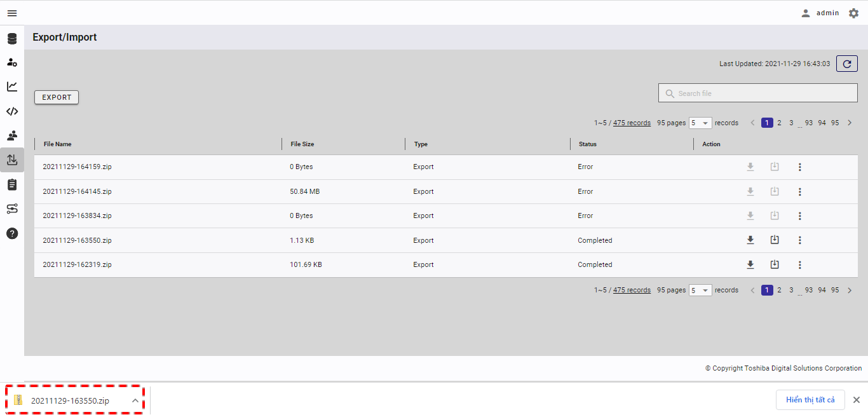Click the download icon for 20211129-164145.zip
The image size is (868, 417).
(750, 191)
